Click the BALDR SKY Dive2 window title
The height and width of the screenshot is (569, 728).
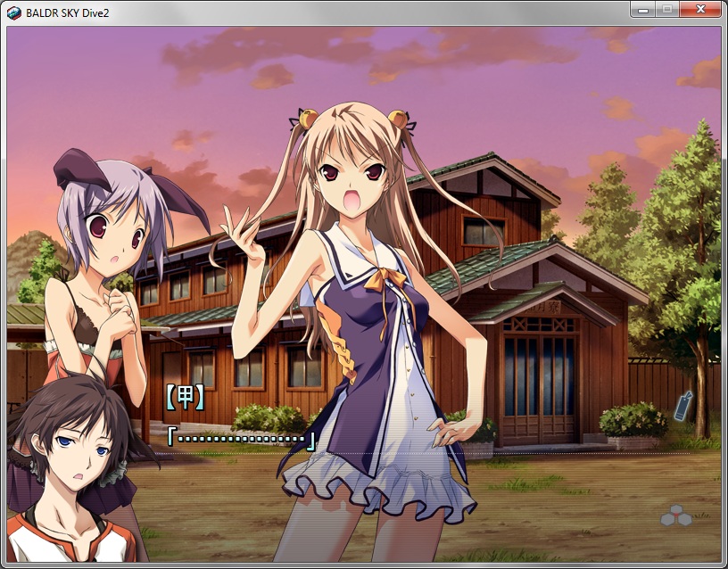click(x=67, y=13)
